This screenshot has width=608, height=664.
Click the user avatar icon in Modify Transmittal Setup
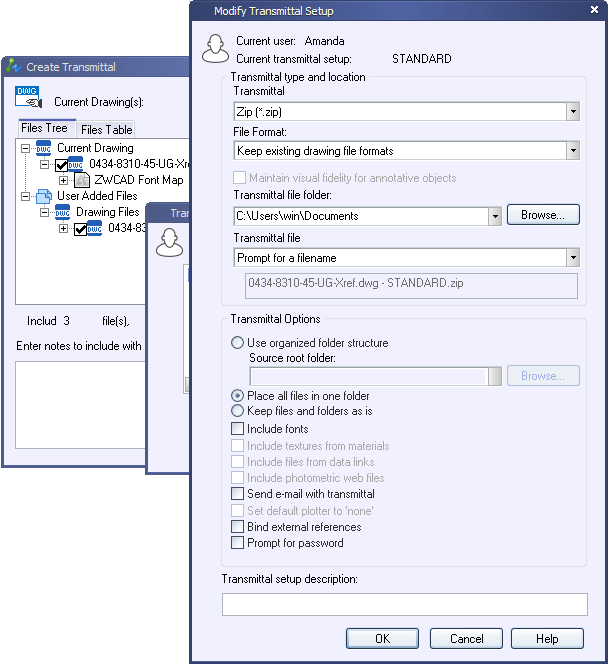coord(216,49)
